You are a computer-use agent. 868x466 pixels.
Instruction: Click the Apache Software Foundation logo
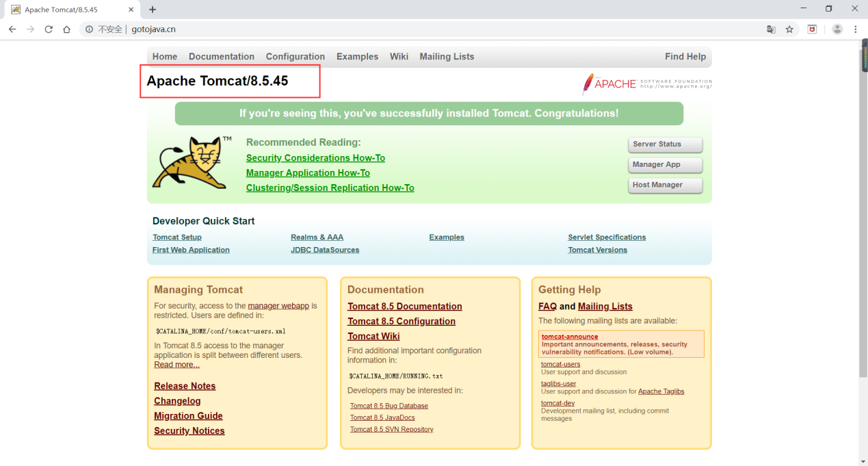pyautogui.click(x=646, y=83)
